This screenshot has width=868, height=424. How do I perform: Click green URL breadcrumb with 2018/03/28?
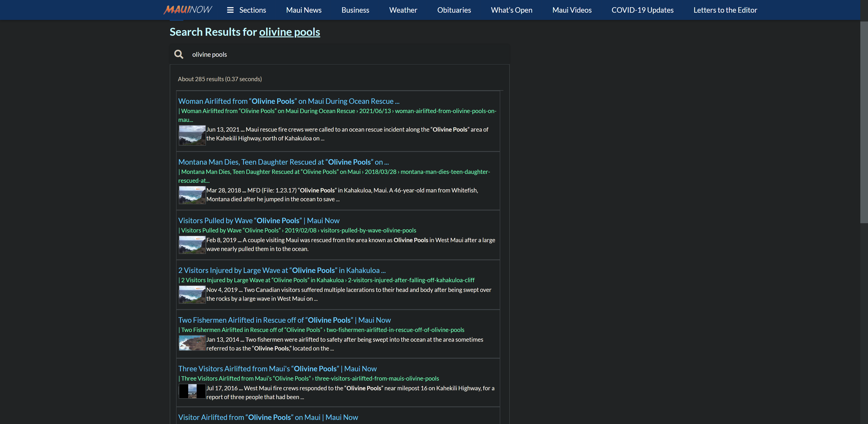click(334, 176)
